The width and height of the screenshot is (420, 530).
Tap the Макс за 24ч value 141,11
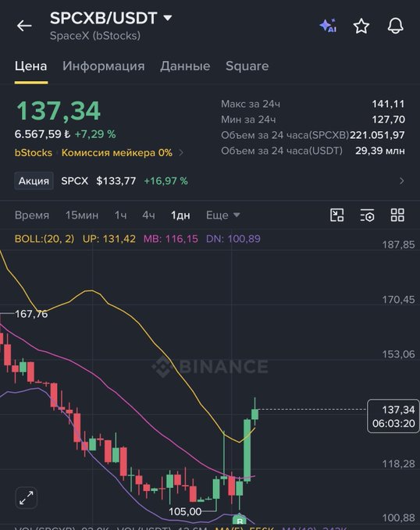[x=388, y=104]
